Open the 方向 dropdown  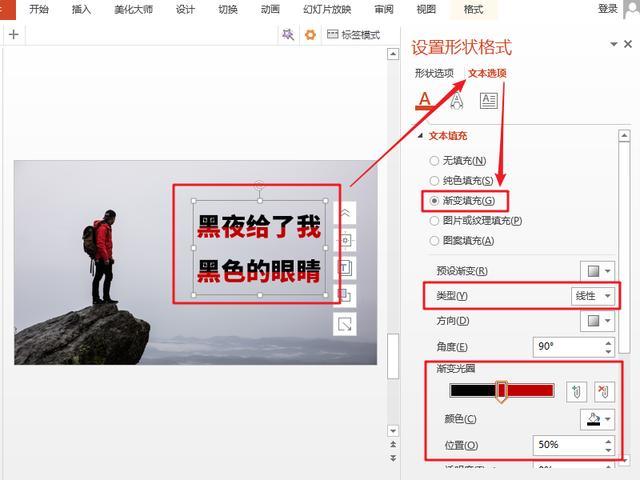tap(598, 321)
